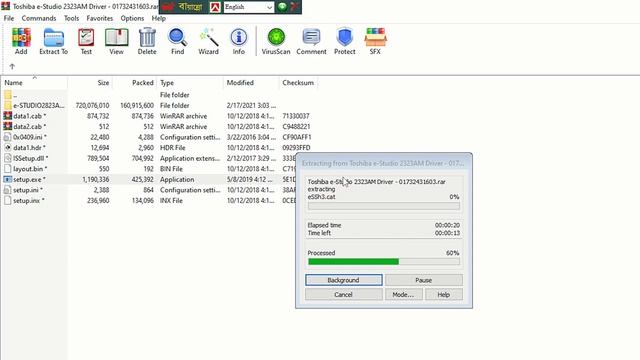The image size is (640, 360).
Task: Show archive Info
Action: [x=239, y=41]
